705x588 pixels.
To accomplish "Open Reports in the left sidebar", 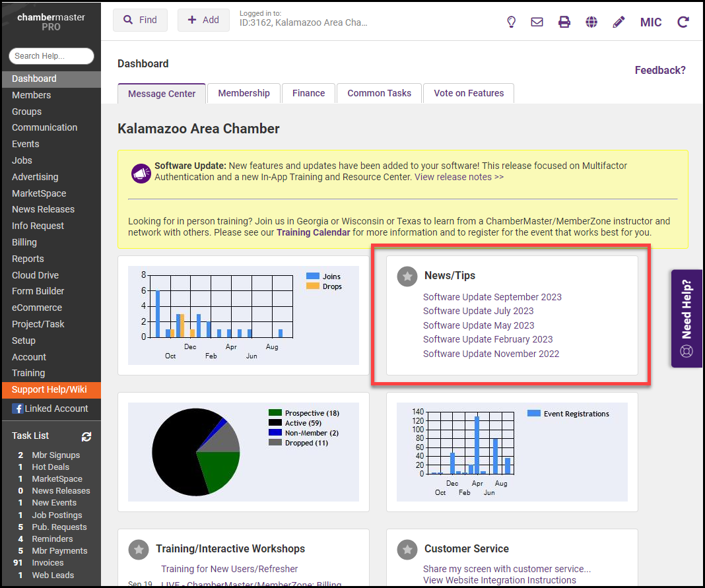I will click(x=28, y=259).
